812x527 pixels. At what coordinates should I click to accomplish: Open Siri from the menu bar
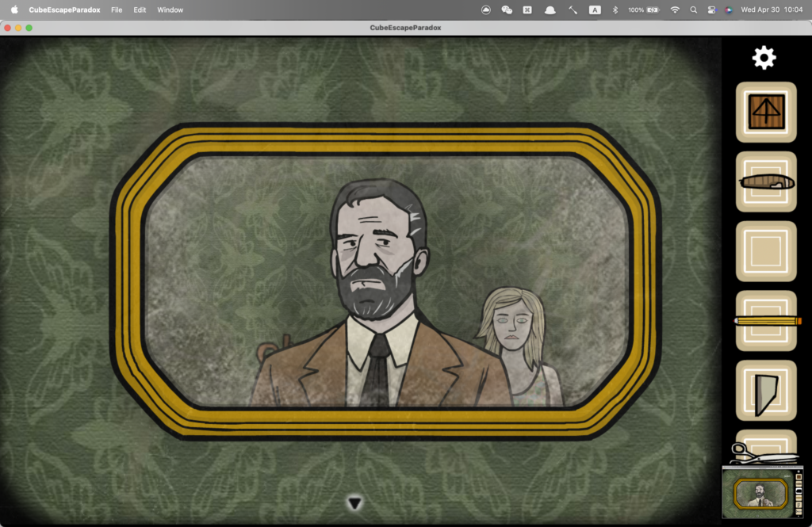(729, 10)
